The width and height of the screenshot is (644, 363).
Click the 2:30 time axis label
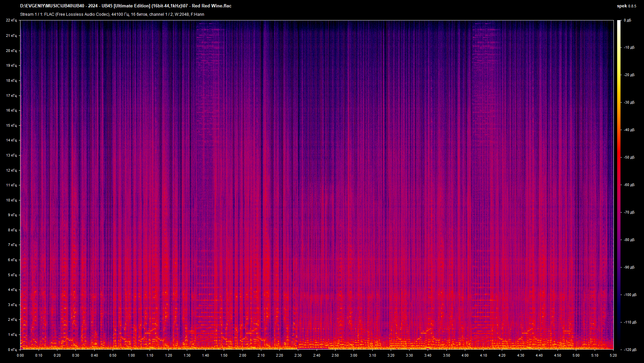tap(298, 355)
